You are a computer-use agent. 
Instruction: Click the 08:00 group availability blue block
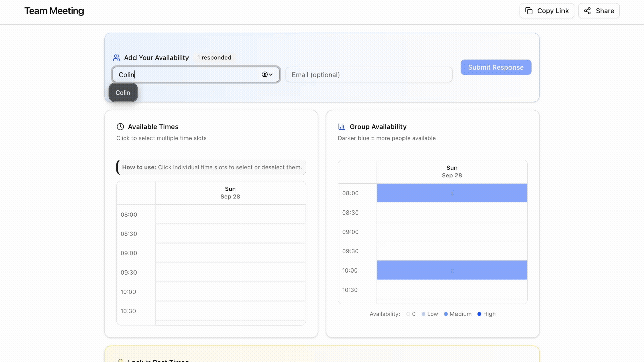click(451, 193)
